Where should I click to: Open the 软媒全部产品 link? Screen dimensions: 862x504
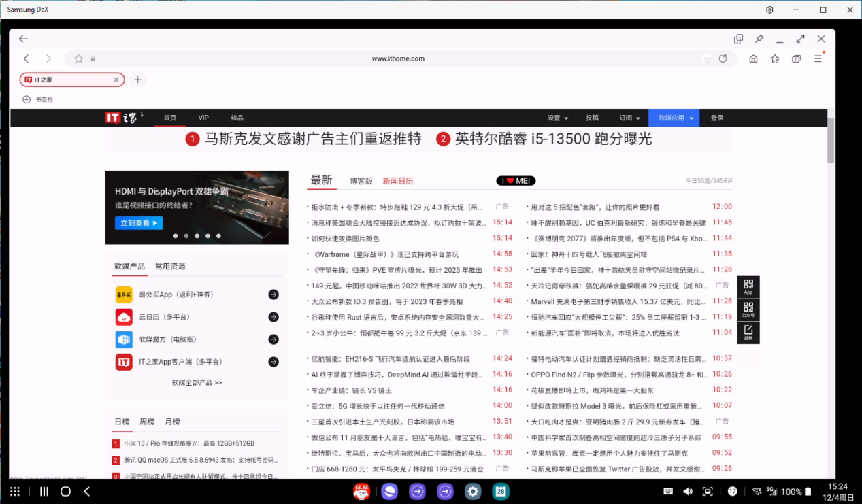tap(197, 383)
